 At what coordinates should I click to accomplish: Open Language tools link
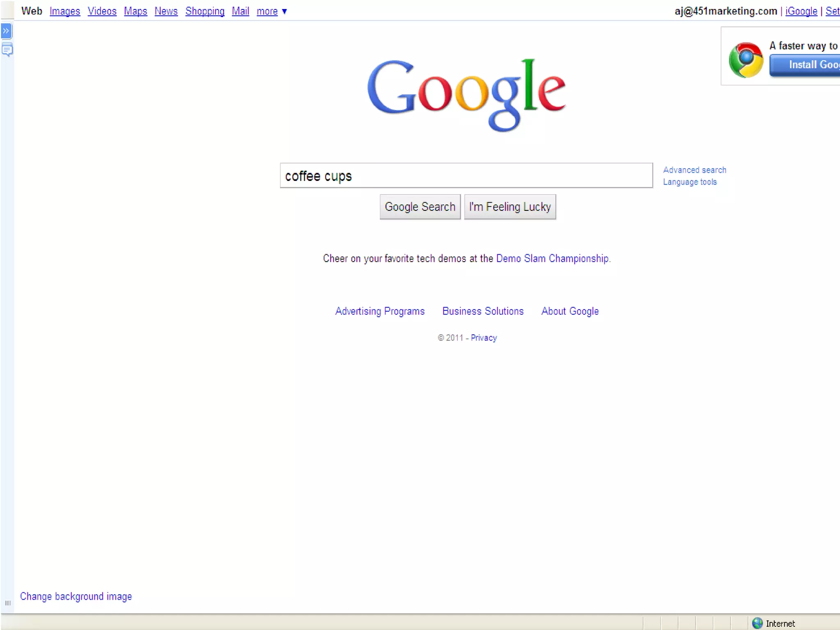(x=690, y=182)
